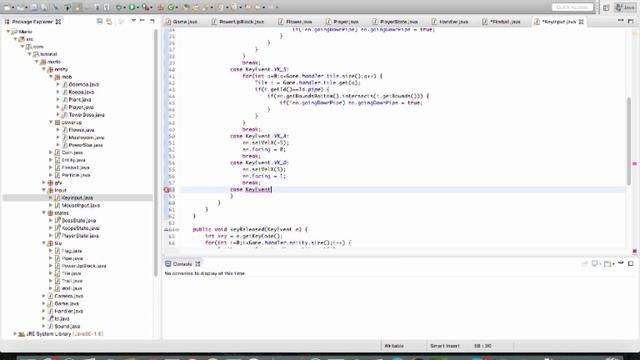
Task: Click the Save toolbar icon
Action: coord(34,7)
